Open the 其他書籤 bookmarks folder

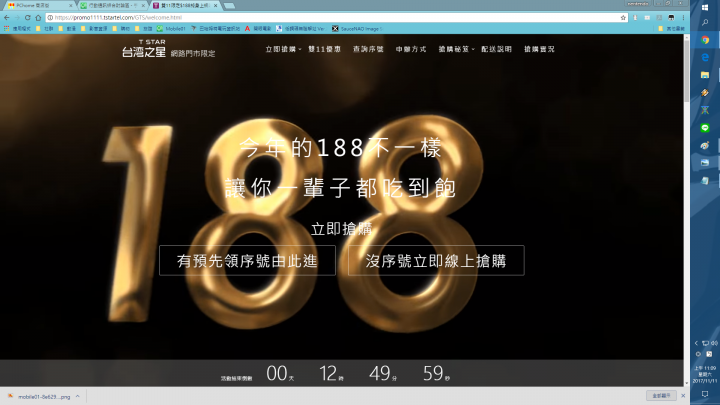click(x=671, y=28)
